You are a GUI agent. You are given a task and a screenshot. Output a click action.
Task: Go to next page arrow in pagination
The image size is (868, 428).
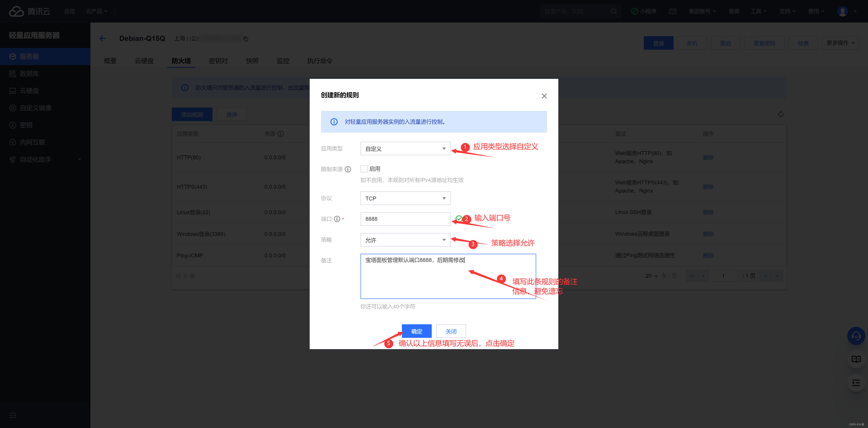pyautogui.click(x=766, y=276)
